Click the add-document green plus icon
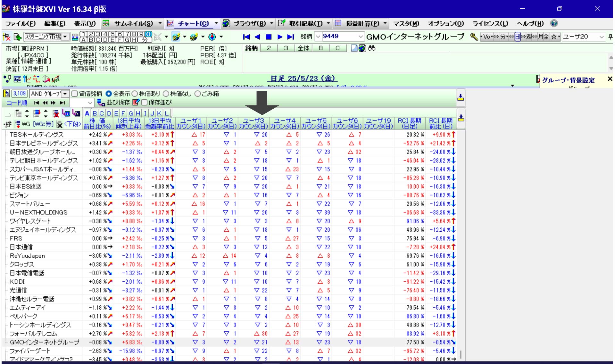The image size is (615, 364). 17,37
